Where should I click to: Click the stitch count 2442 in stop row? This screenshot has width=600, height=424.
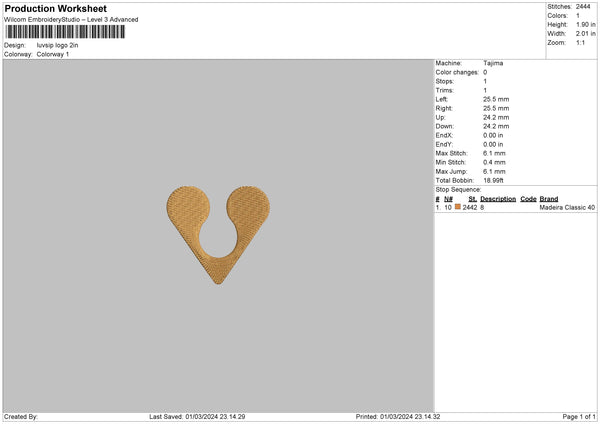coord(470,207)
